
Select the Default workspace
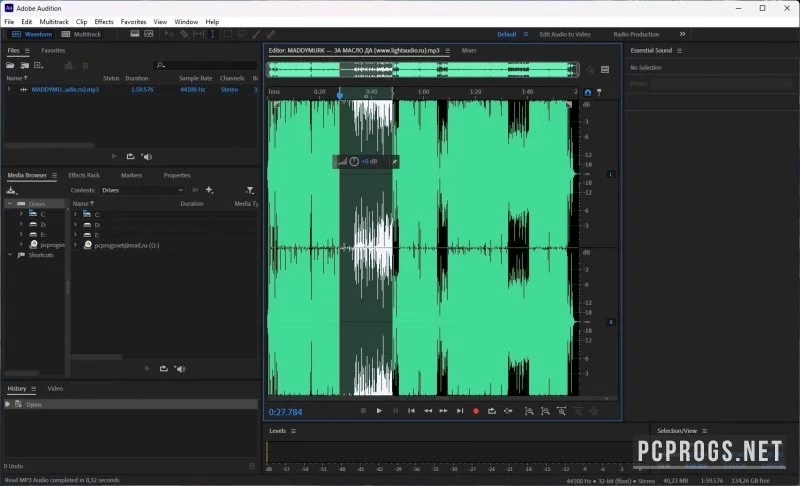(507, 34)
